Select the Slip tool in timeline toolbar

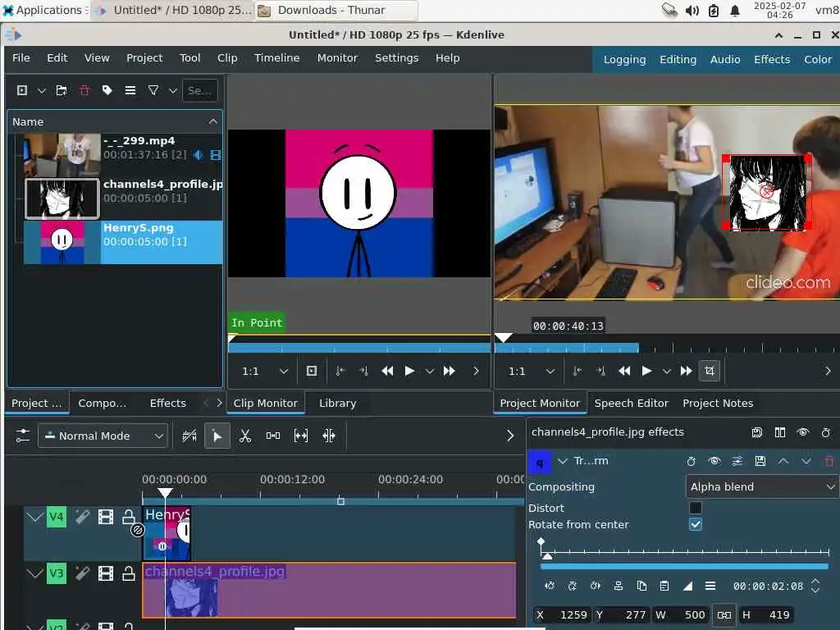[x=300, y=436]
